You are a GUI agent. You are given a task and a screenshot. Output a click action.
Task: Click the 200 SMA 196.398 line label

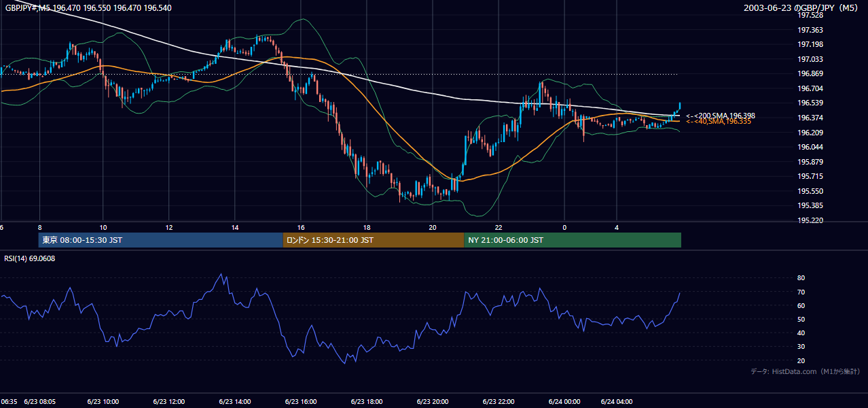coord(720,116)
